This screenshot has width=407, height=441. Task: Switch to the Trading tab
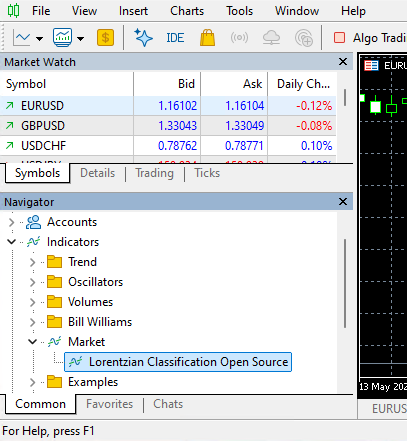click(x=154, y=173)
